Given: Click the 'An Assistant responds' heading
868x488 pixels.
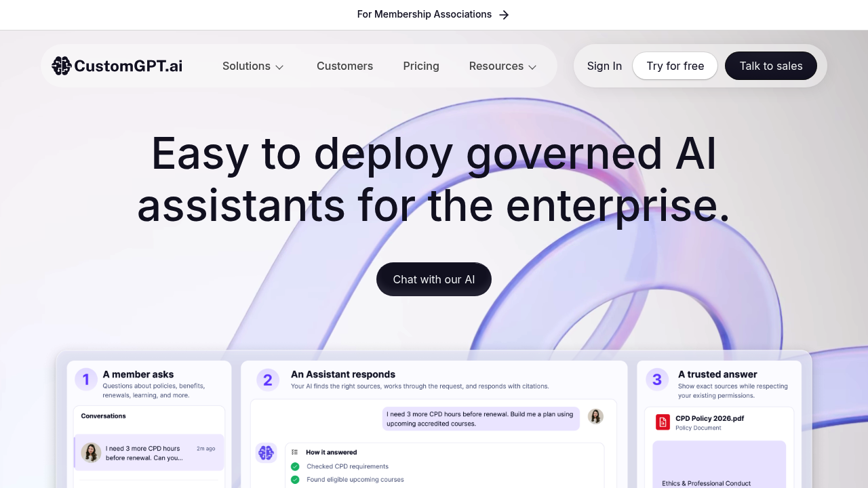Looking at the screenshot, I should [343, 374].
